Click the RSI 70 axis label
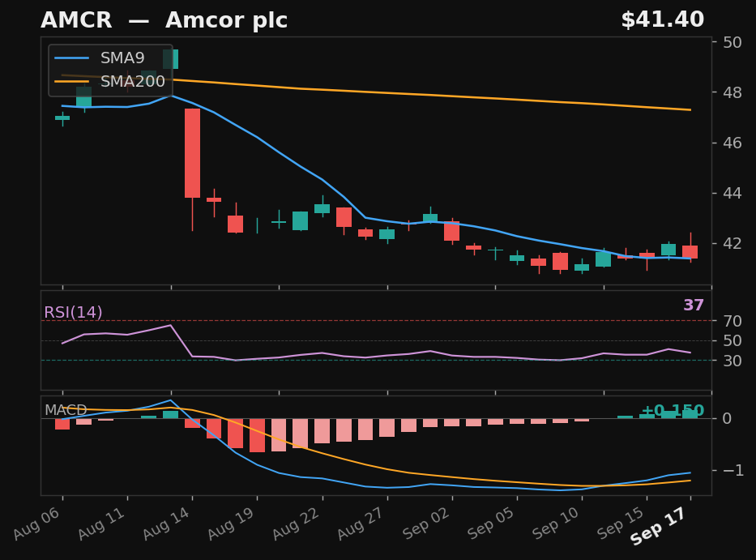Screen dimensions: 756x560 pyautogui.click(x=733, y=321)
